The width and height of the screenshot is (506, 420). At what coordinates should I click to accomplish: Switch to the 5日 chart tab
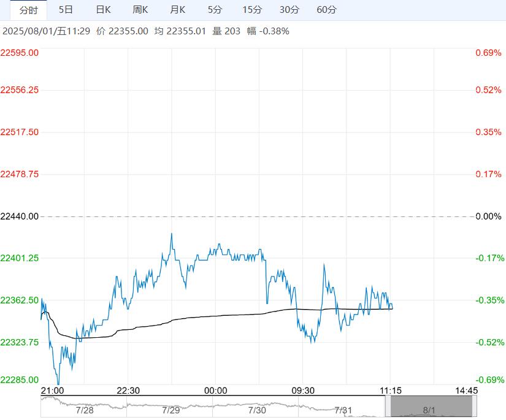coord(66,10)
